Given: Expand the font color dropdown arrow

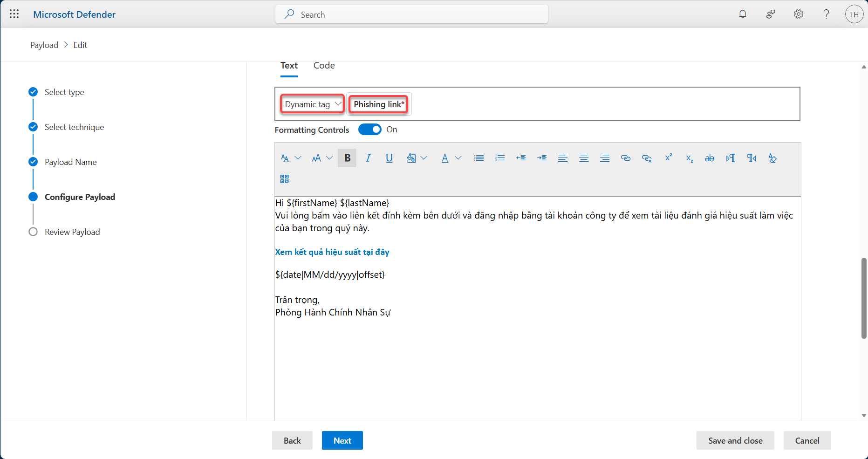Looking at the screenshot, I should point(458,158).
